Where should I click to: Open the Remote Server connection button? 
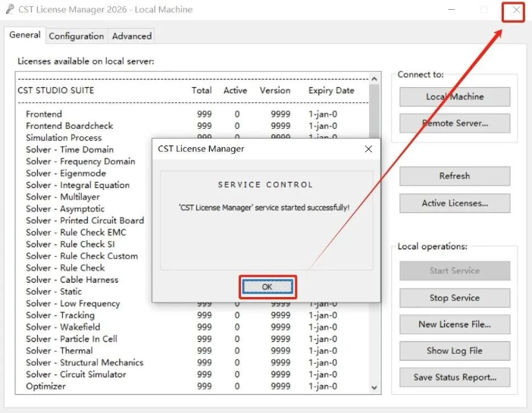pyautogui.click(x=454, y=123)
